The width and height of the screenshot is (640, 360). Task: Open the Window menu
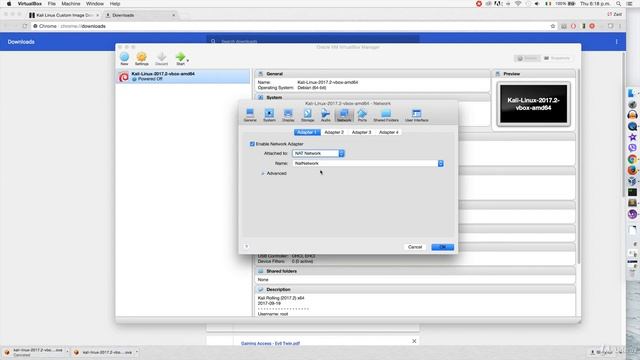coord(95,4)
